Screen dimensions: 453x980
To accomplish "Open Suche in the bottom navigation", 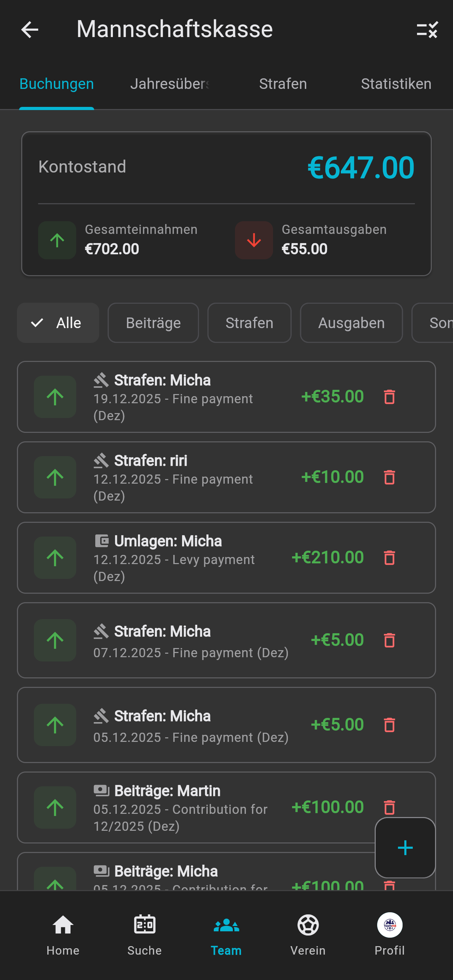I will [145, 934].
